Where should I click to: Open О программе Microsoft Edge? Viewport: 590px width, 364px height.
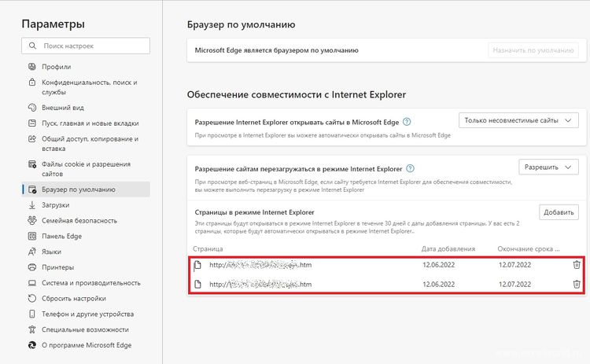pyautogui.click(x=87, y=345)
